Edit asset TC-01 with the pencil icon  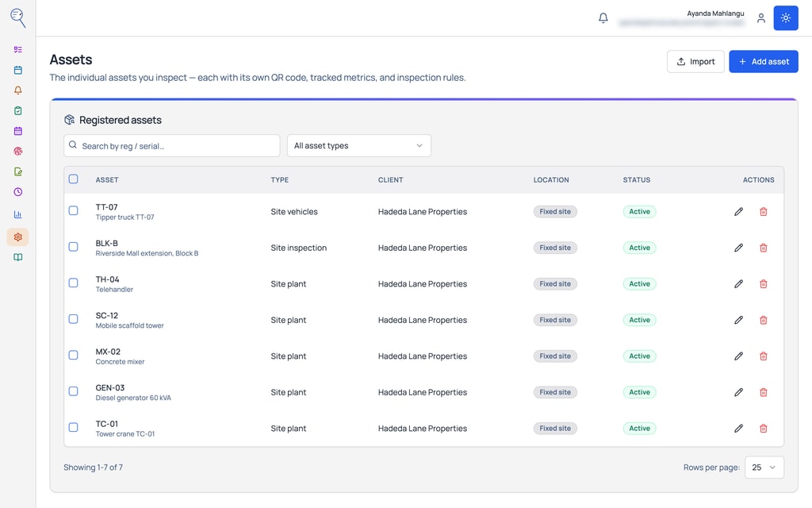click(x=738, y=428)
